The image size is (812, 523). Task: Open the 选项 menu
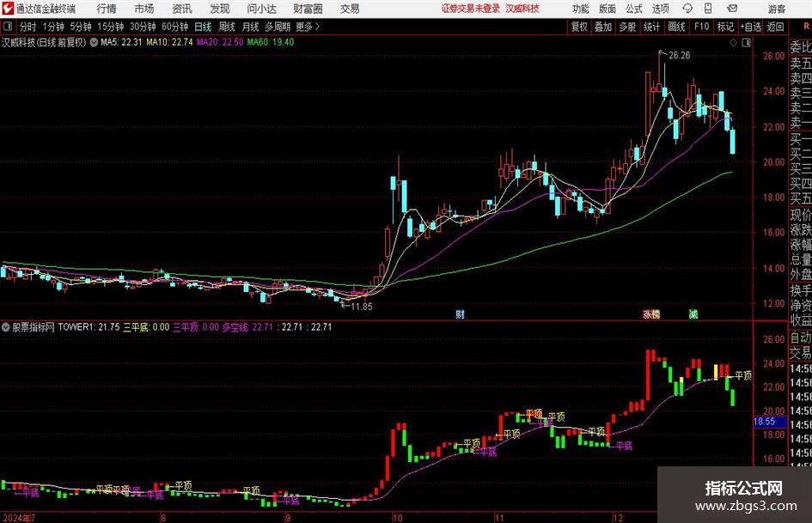coord(660,9)
